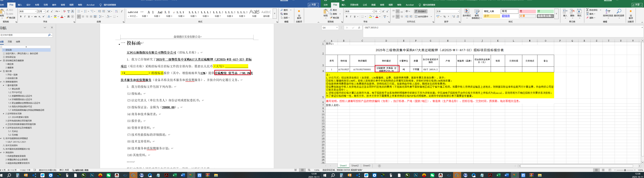Add a new sheet with plus button
The width and height of the screenshot is (644, 178).
pyautogui.click(x=379, y=166)
